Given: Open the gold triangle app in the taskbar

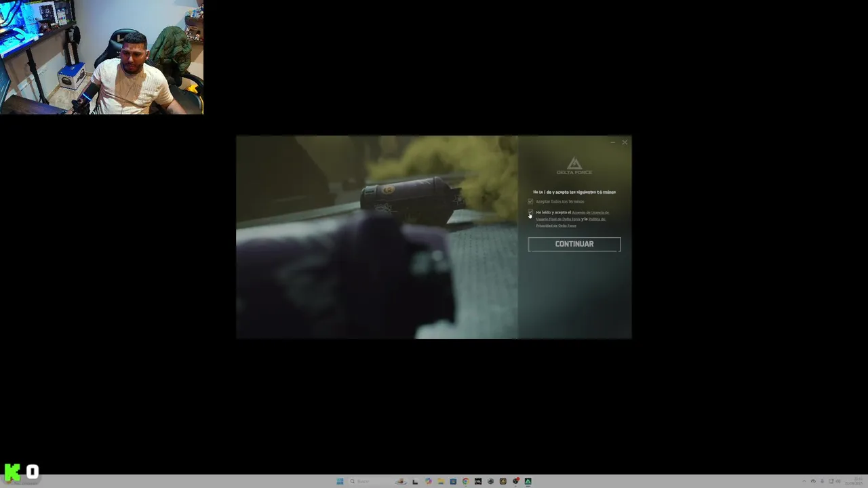Looking at the screenshot, I should click(x=502, y=481).
